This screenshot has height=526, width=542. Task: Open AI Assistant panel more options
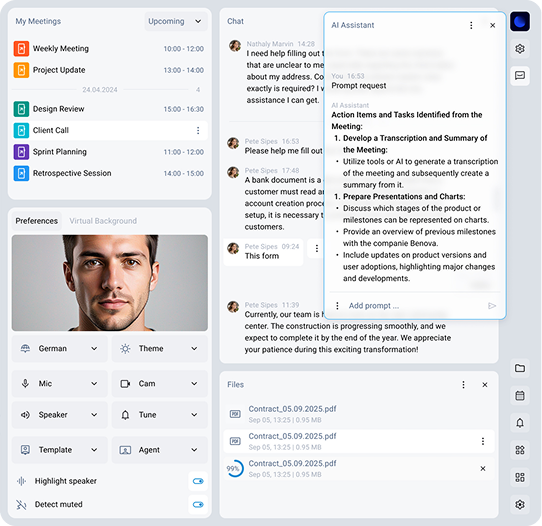click(x=471, y=25)
